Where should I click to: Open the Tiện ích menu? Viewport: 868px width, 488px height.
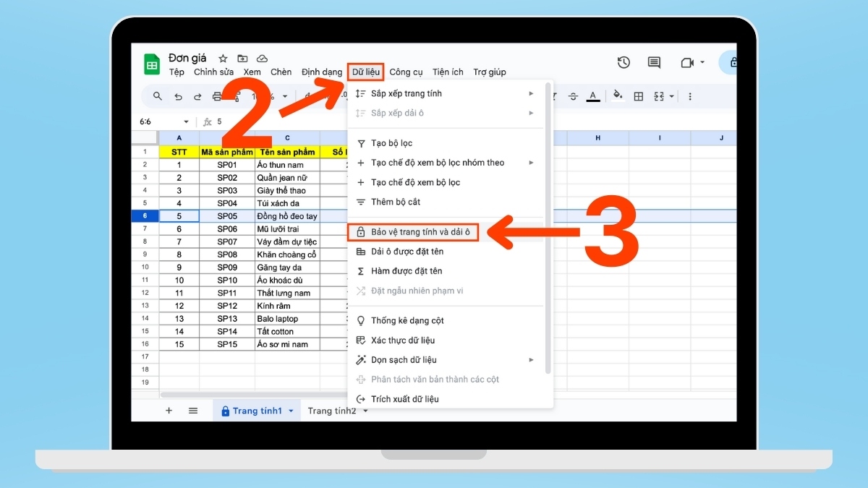tap(448, 72)
